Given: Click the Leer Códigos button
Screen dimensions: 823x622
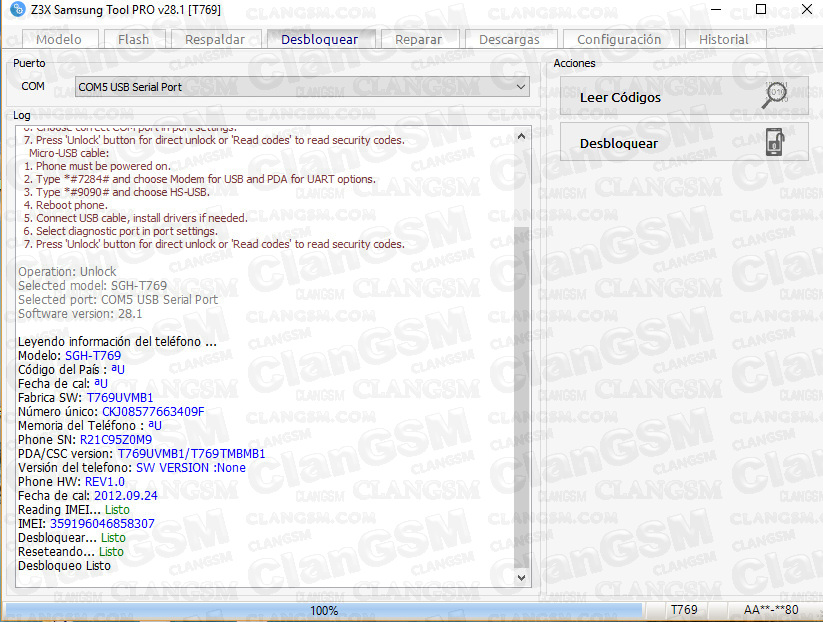Looking at the screenshot, I should tap(684, 97).
